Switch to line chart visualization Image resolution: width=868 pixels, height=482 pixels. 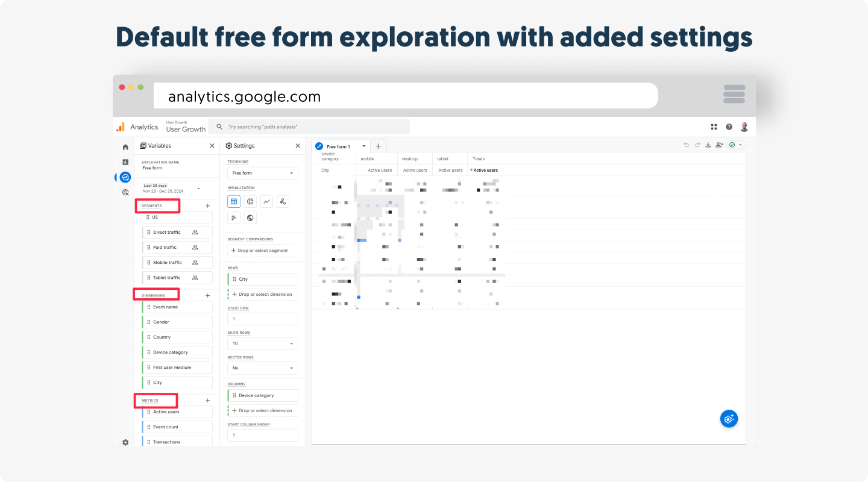pyautogui.click(x=266, y=201)
